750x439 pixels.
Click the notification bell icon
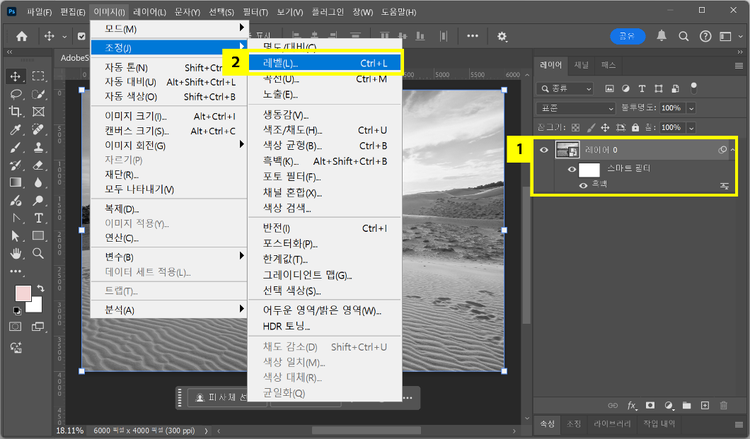point(661,36)
